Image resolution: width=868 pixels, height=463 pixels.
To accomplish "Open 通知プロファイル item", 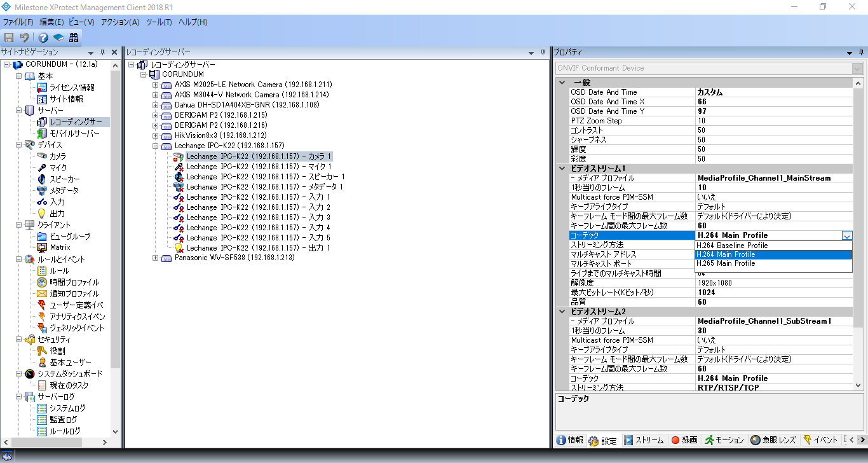I will [x=74, y=294].
